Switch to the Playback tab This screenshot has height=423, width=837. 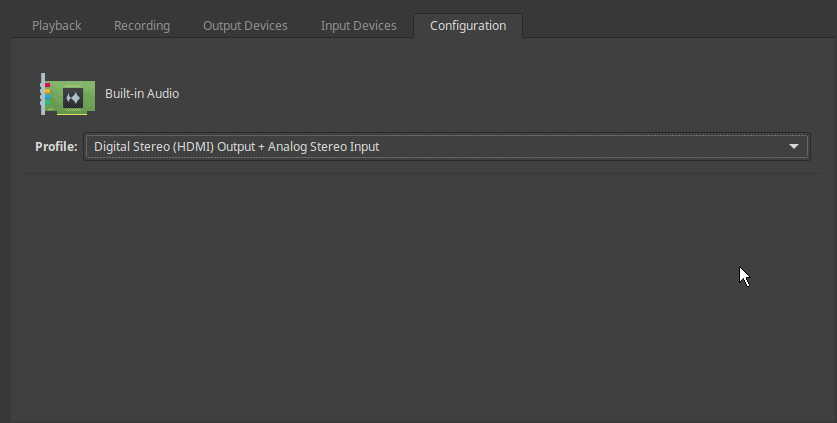click(57, 26)
